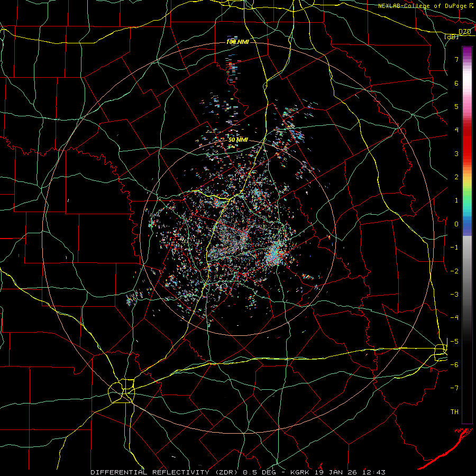
Task: Click the -4 value on the color scale
Action: point(454,317)
